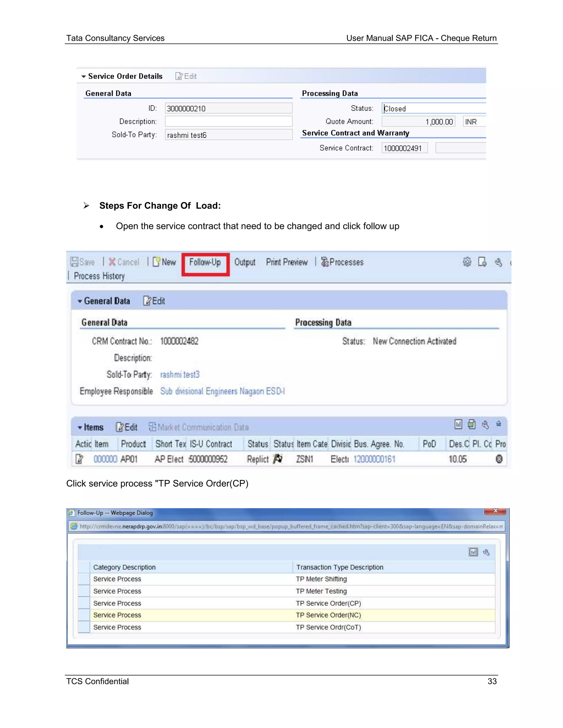The image size is (563, 728).
Task: Click the Quote Amount field 1,000.00
Action: pyautogui.click(x=418, y=121)
